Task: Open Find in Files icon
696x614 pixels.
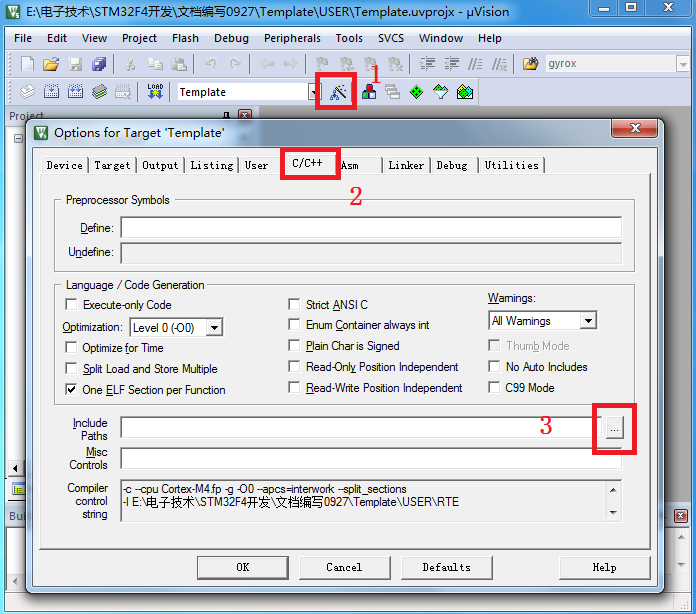Action: [x=530, y=64]
